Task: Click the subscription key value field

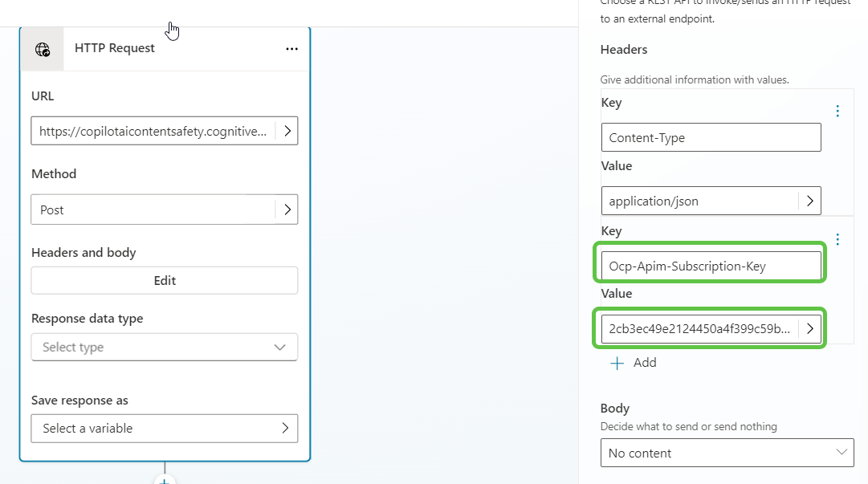Action: (x=699, y=328)
